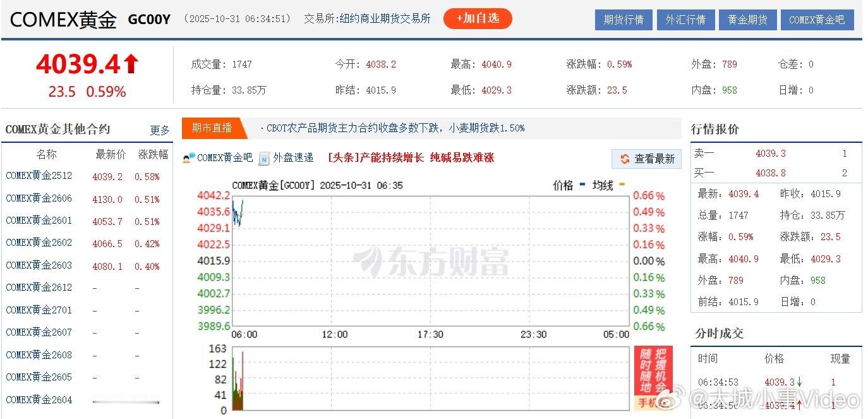Viewport: 868px width, 419px height.
Task: Click the refresh icon on the 查看最新 button
Action: [624, 159]
